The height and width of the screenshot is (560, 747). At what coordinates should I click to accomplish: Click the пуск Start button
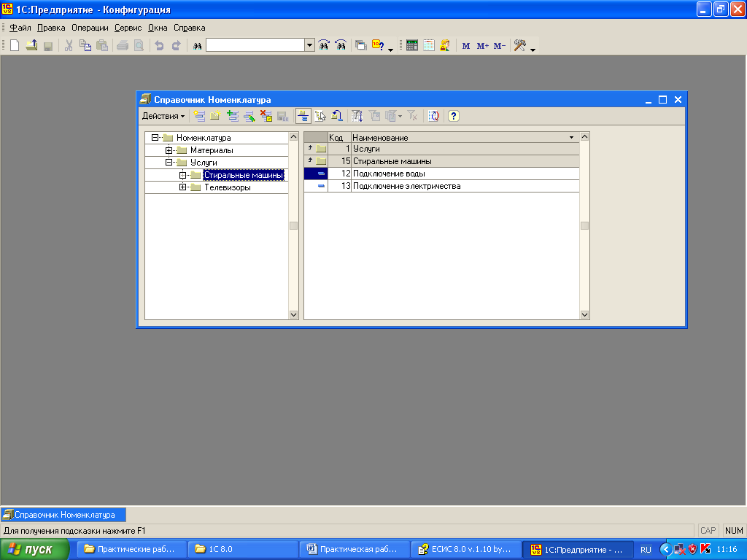coord(35,550)
